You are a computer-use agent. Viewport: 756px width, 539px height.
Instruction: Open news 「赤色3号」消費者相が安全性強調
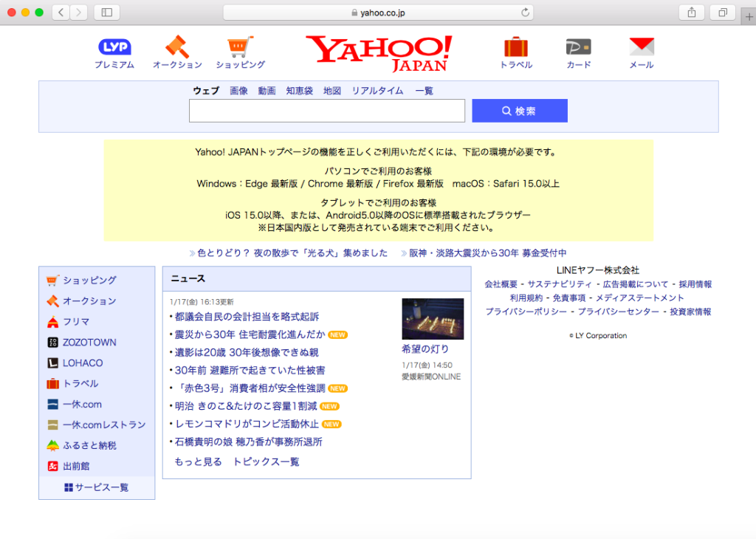pyautogui.click(x=250, y=388)
